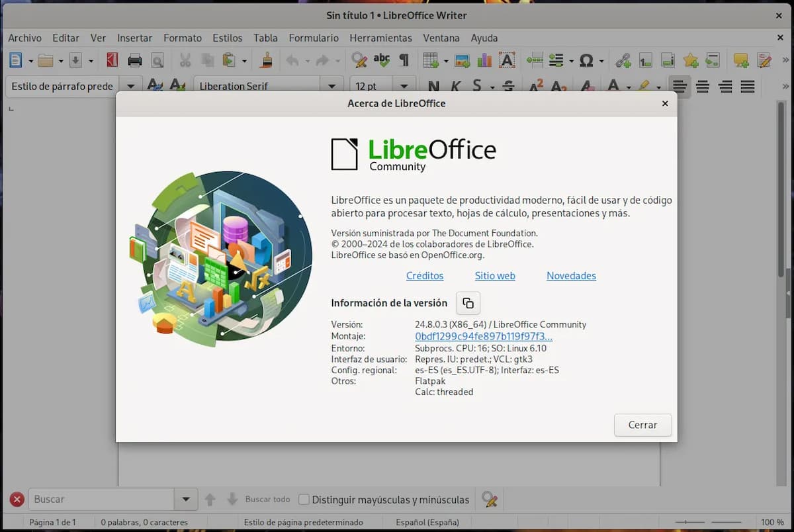
Task: Open the Buscar search history dropdown
Action: click(186, 500)
